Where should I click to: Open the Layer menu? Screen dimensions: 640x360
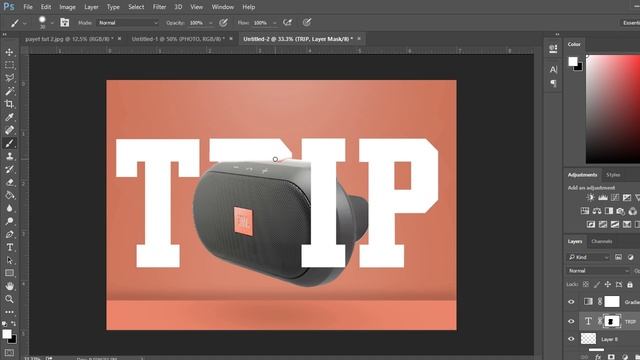[x=91, y=7]
